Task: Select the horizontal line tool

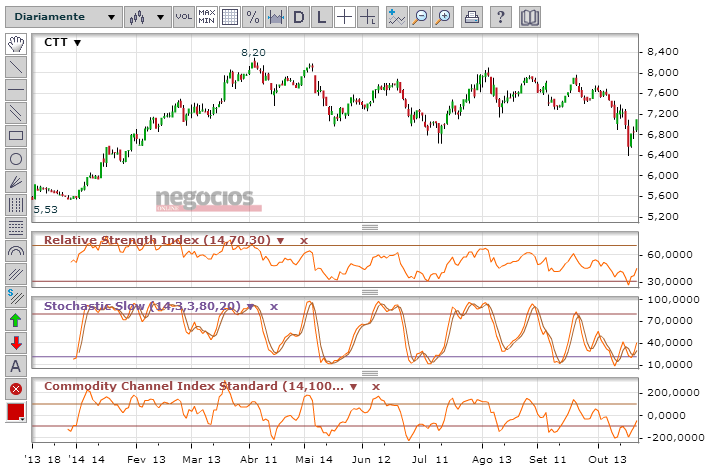Action: point(16,90)
